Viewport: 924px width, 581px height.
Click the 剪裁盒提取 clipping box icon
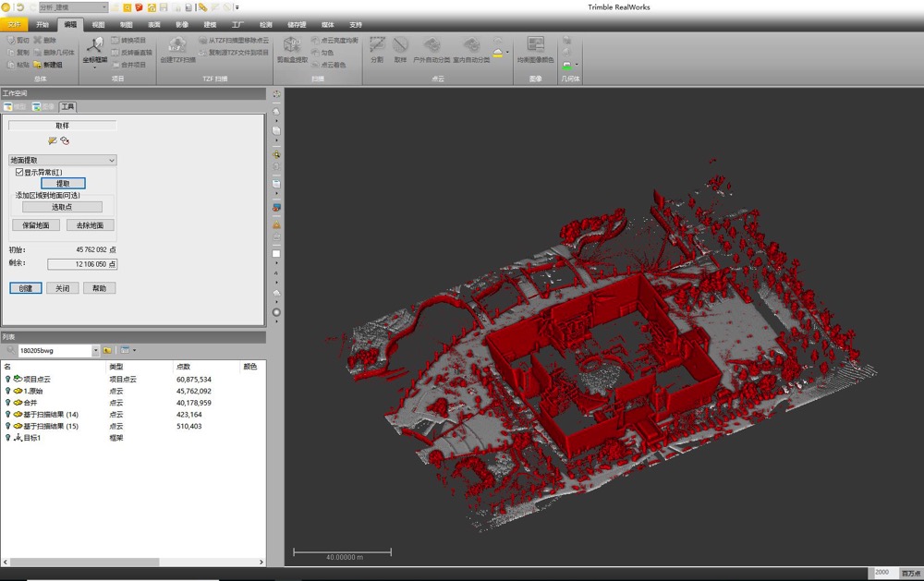pos(292,45)
